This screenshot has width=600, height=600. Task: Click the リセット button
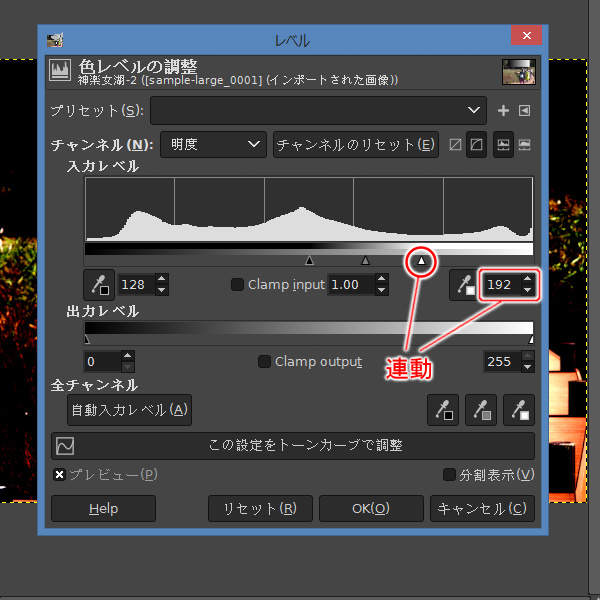click(260, 509)
